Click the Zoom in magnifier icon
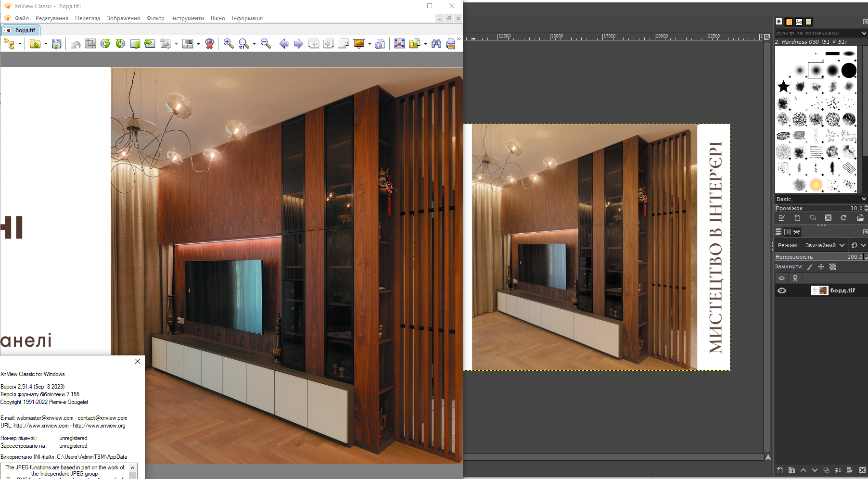 [229, 44]
